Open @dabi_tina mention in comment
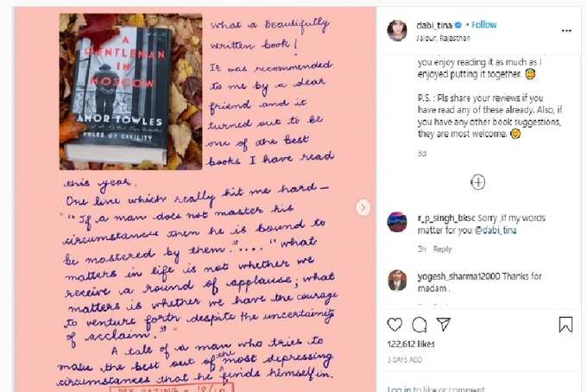This screenshot has width=587, height=392. [x=495, y=230]
